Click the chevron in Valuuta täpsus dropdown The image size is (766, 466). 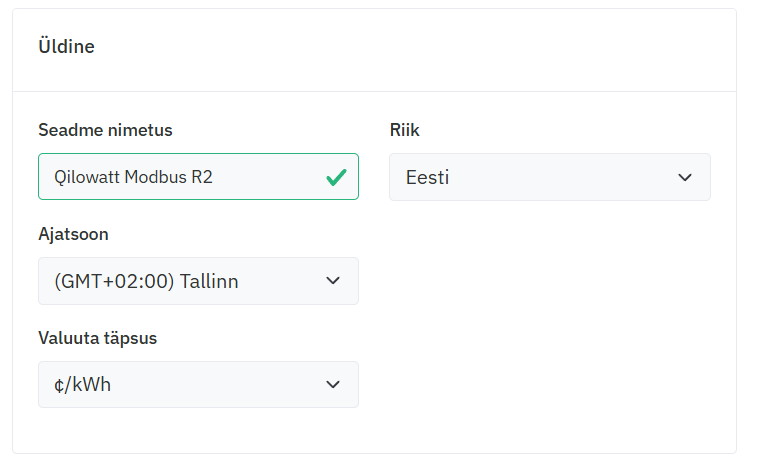click(x=334, y=385)
